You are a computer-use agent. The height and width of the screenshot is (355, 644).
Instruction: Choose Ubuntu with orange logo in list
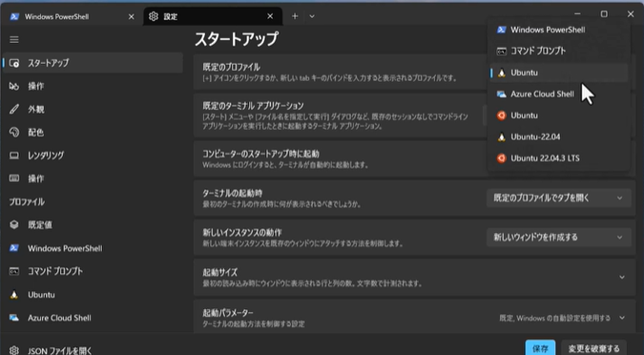click(559, 115)
